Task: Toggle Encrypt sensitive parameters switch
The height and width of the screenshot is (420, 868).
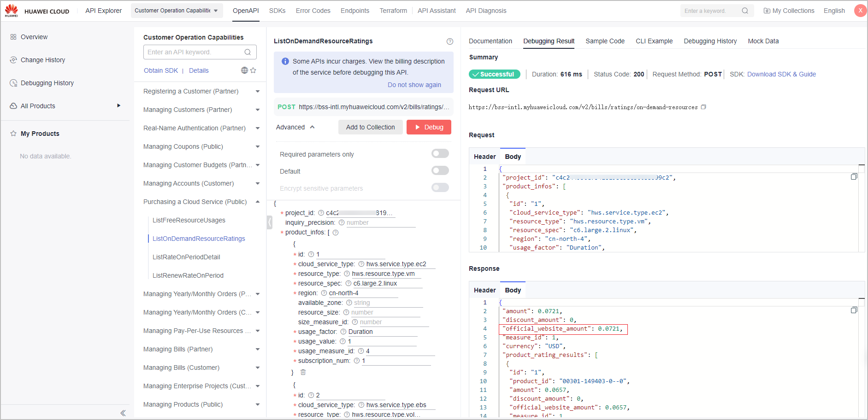Action: (440, 188)
